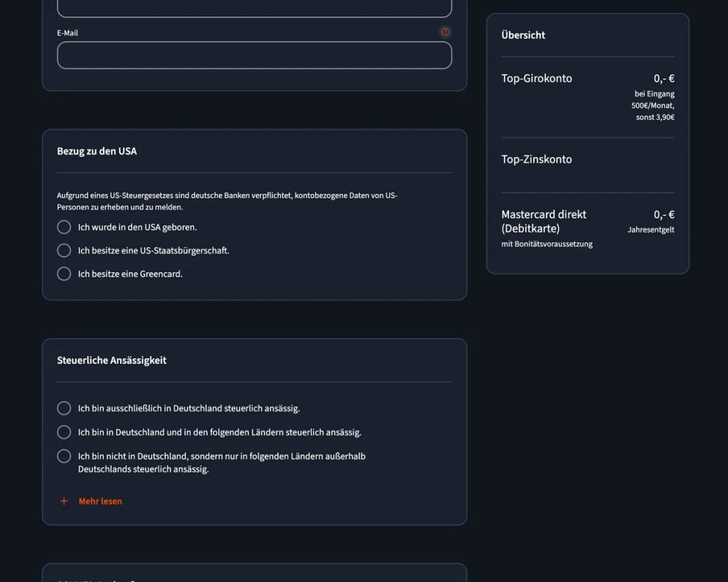The height and width of the screenshot is (582, 728).
Task: Click the 'Top-Girokonto' overview entry
Action: point(536,78)
